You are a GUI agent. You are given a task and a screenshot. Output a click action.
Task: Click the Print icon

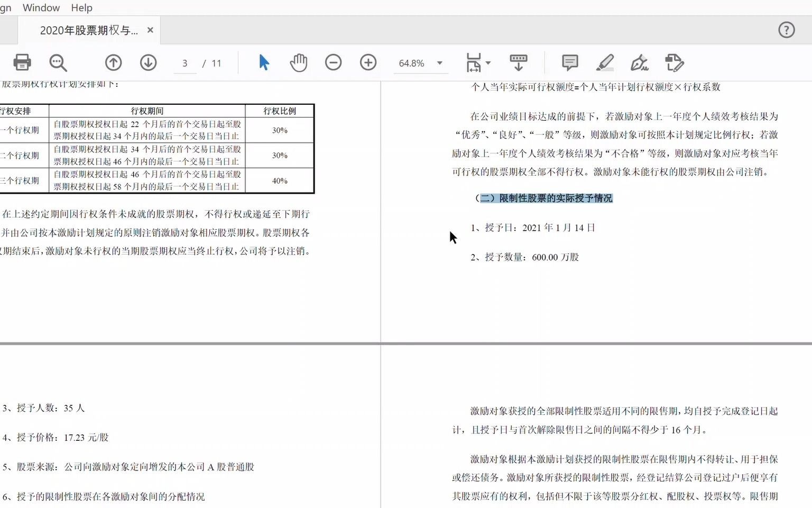point(22,62)
